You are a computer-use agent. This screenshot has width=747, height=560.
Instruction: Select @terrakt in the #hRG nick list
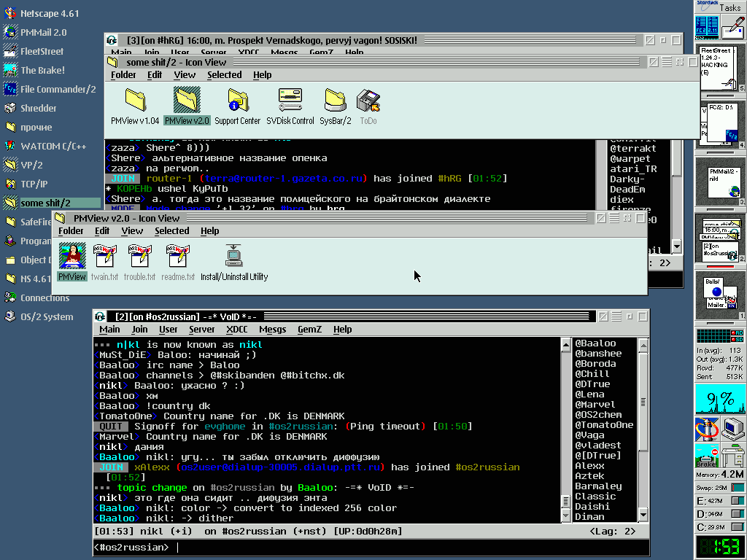[x=633, y=149]
